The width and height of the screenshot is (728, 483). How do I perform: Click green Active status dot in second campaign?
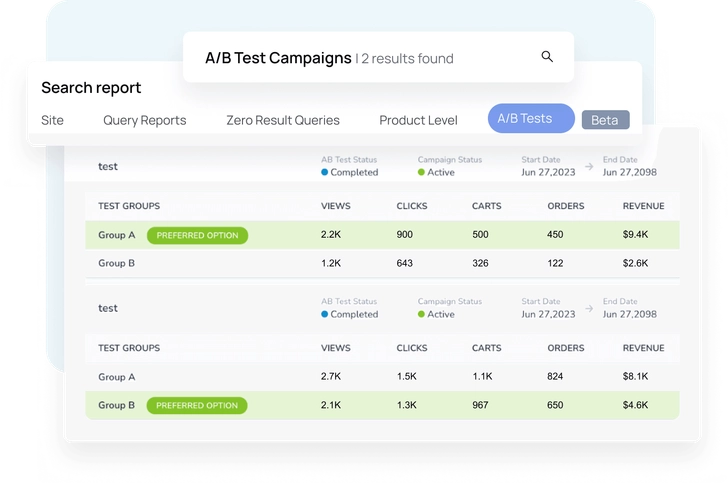click(422, 314)
